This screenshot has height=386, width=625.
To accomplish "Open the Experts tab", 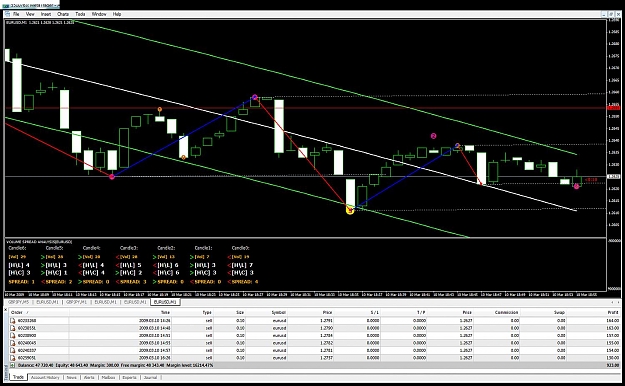I will click(129, 377).
